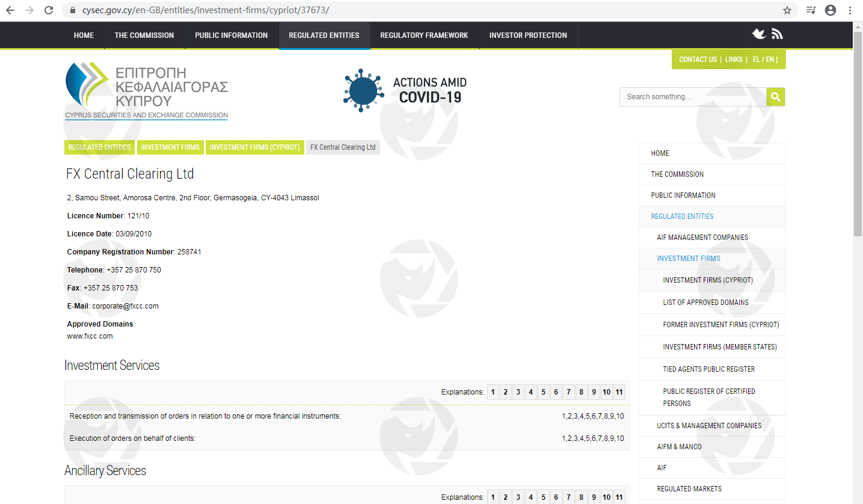The image size is (863, 504).
Task: Click the Search something input field
Action: click(693, 97)
